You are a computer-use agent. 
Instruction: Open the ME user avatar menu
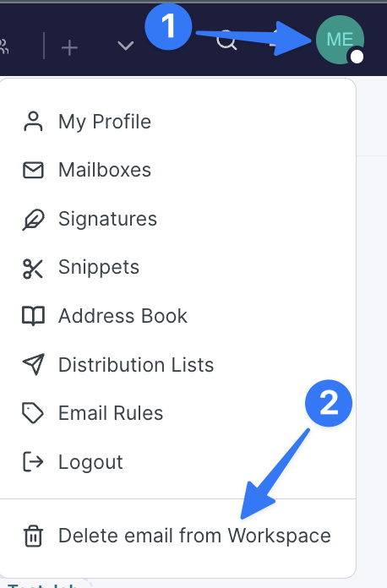pyautogui.click(x=340, y=40)
